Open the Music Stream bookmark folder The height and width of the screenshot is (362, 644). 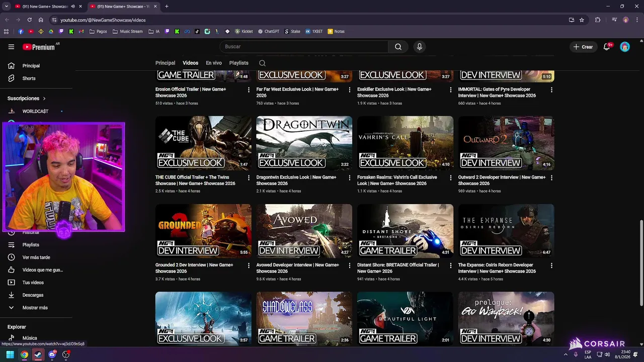pyautogui.click(x=128, y=31)
